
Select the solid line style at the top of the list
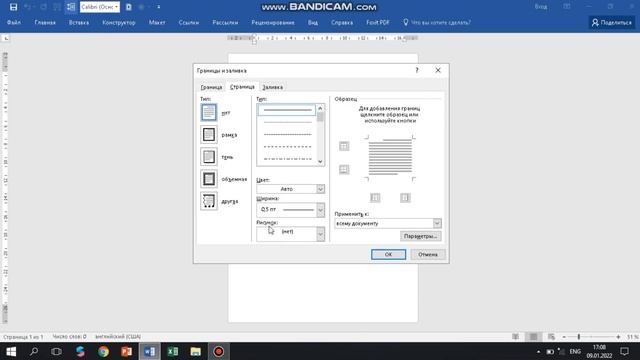click(287, 110)
